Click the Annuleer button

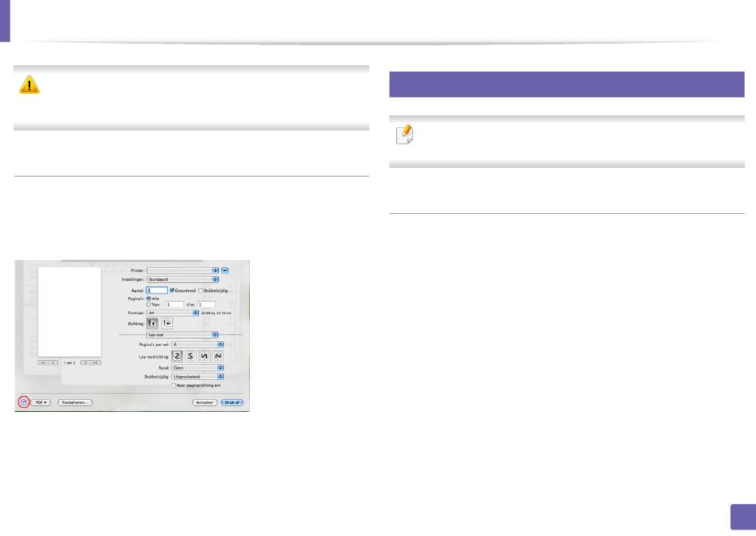pyautogui.click(x=205, y=402)
